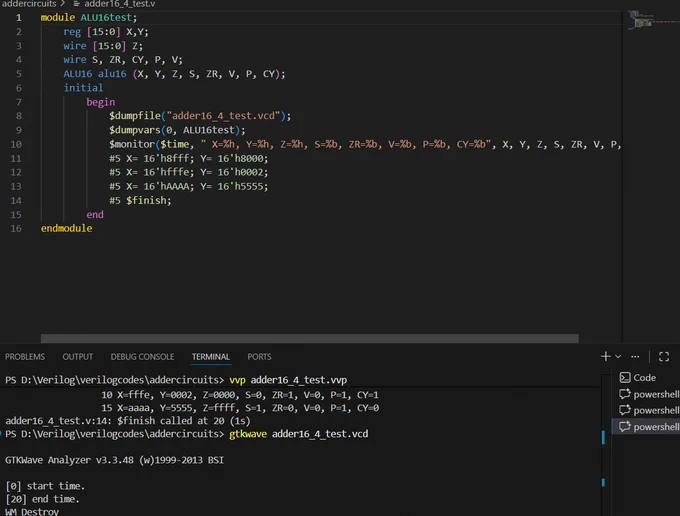Click the line setting X= 16'hAAAA
Viewport: 680px width, 516px height.
click(189, 186)
